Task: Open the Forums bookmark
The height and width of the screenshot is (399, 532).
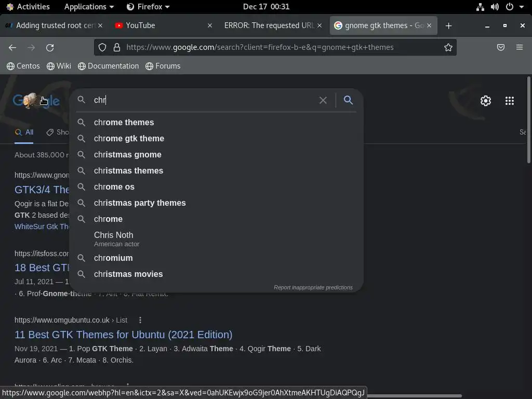Action: point(163,66)
